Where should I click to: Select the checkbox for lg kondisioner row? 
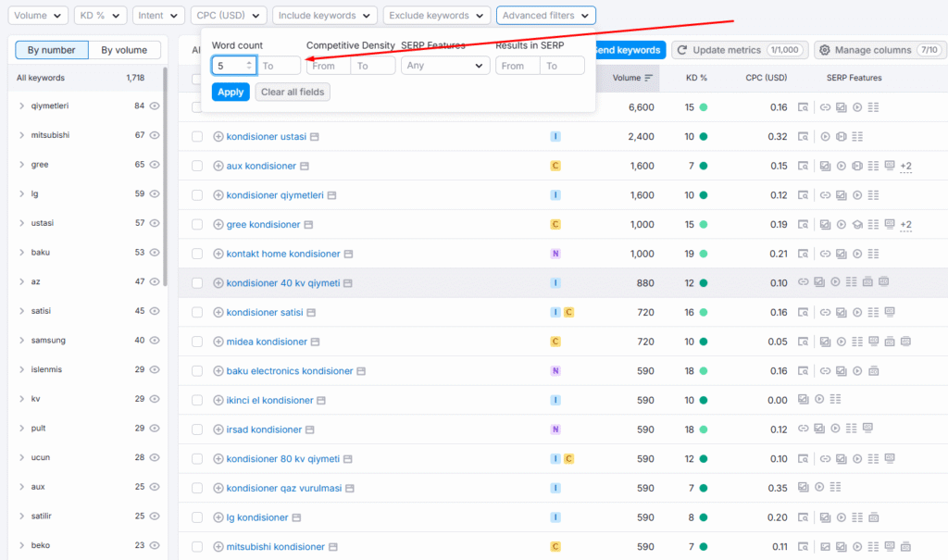(x=197, y=518)
